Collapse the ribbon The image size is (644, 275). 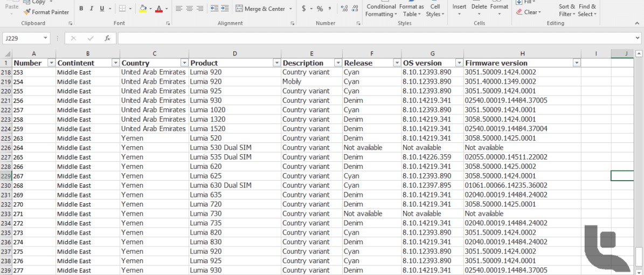(638, 24)
